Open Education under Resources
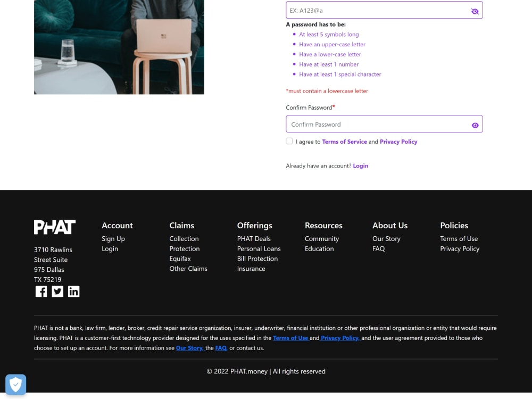The width and height of the screenshot is (532, 399). point(319,248)
